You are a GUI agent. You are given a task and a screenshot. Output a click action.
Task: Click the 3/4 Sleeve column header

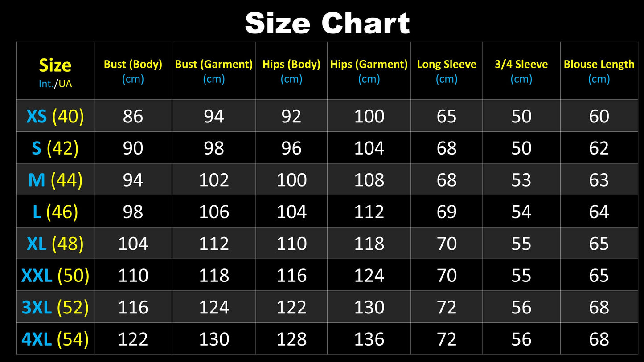point(521,71)
